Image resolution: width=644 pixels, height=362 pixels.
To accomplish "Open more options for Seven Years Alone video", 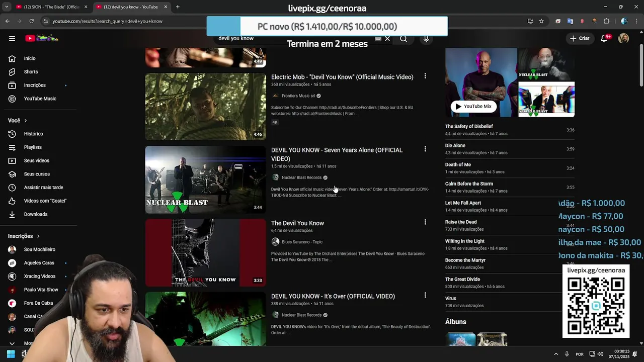I will 425,149.
